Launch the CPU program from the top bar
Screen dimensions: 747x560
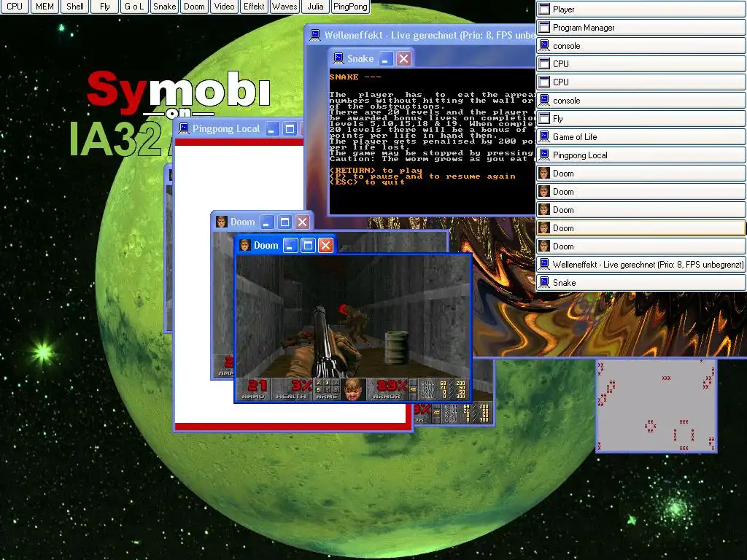tap(15, 7)
